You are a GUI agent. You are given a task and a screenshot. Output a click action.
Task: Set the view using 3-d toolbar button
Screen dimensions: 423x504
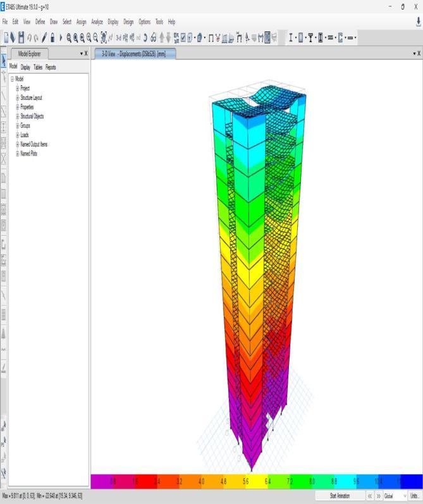(x=119, y=37)
